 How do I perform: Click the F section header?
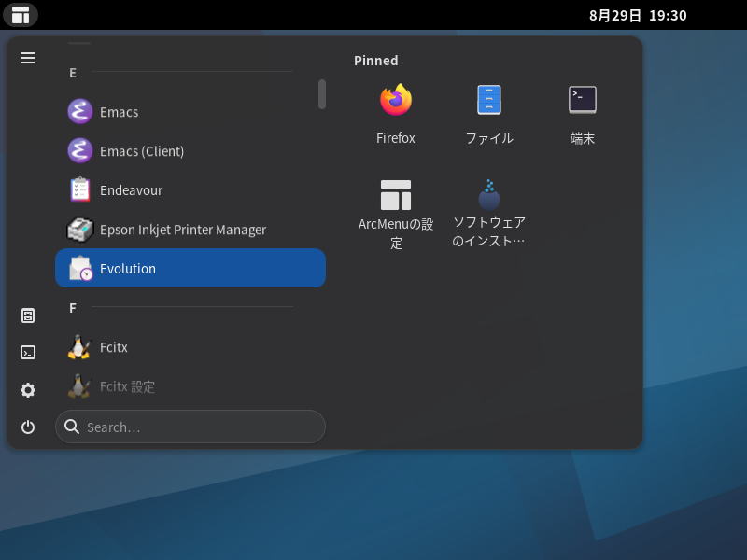point(73,308)
